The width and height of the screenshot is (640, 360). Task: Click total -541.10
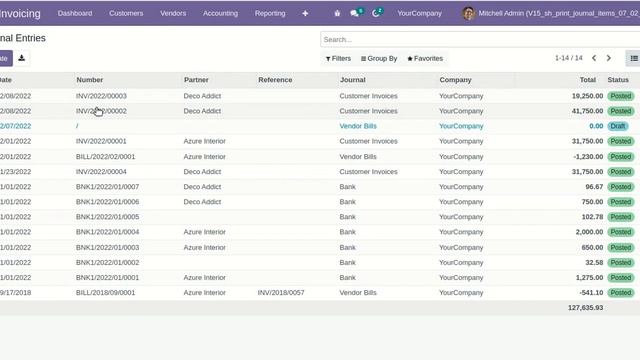[591, 293]
